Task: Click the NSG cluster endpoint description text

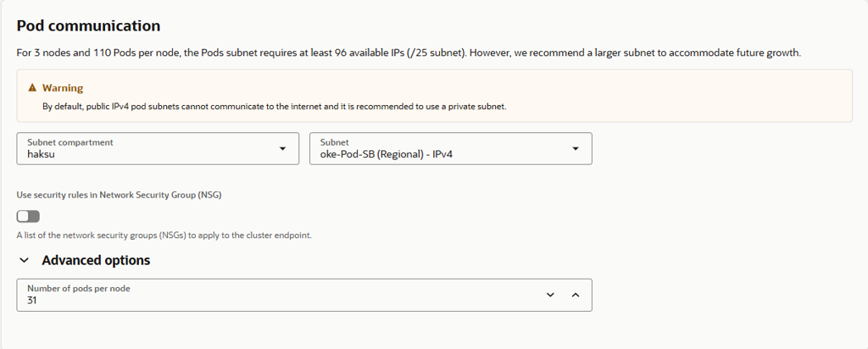Action: 164,235
